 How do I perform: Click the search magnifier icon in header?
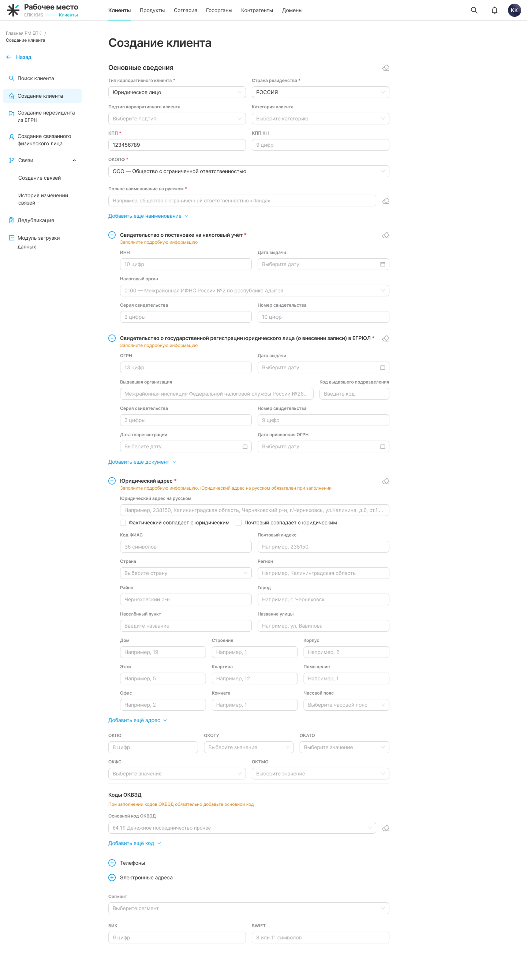(x=474, y=10)
